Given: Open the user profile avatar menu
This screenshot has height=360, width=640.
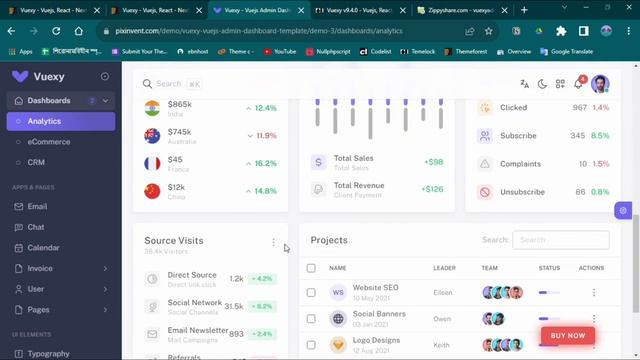Looking at the screenshot, I should [600, 84].
